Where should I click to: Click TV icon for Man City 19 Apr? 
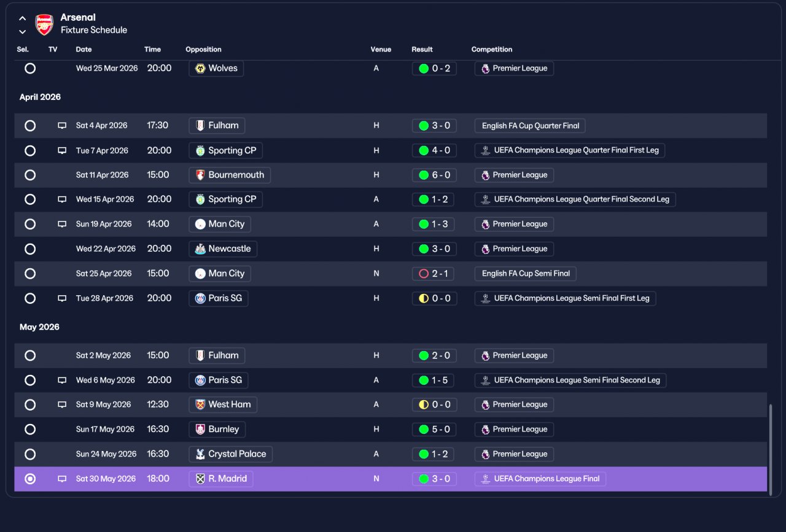(62, 224)
